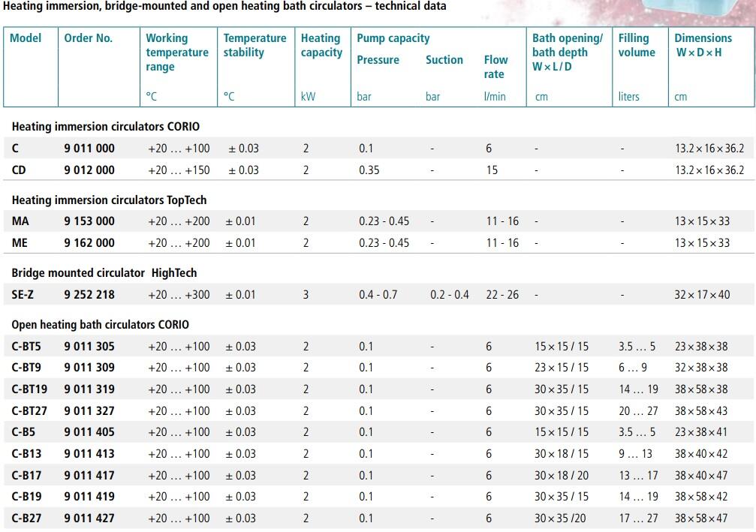Screen dimensions: 756x532
Task: Select pressure value '0.4 - 0.7'
Action: tap(378, 294)
